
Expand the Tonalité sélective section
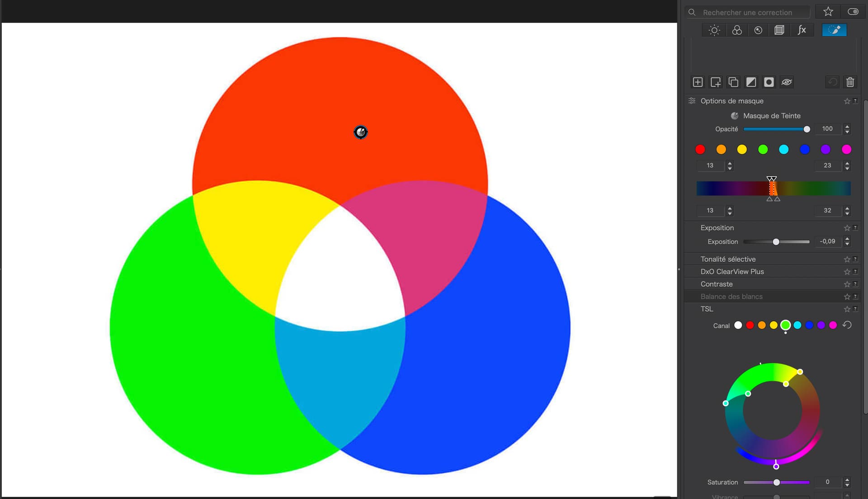pos(728,259)
